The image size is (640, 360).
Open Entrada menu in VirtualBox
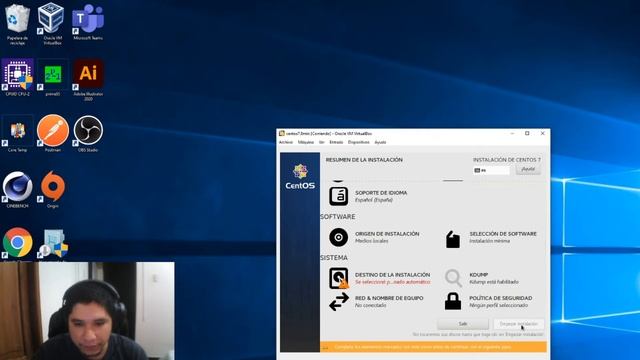point(336,142)
